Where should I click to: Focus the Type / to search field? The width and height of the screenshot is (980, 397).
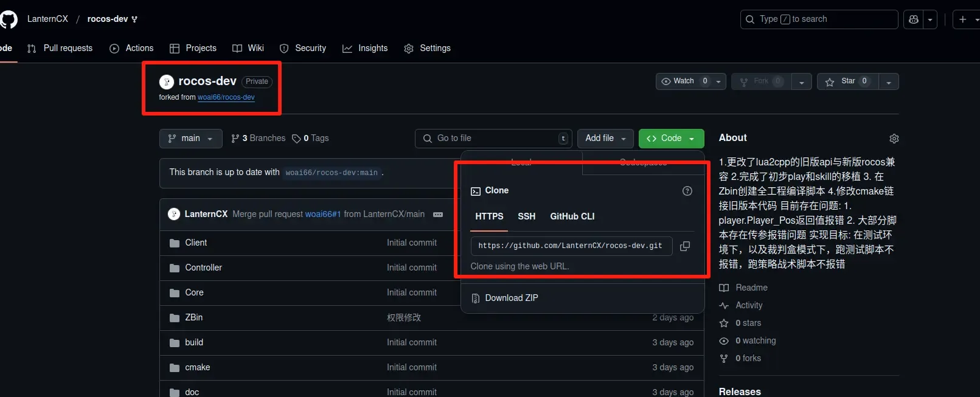819,19
